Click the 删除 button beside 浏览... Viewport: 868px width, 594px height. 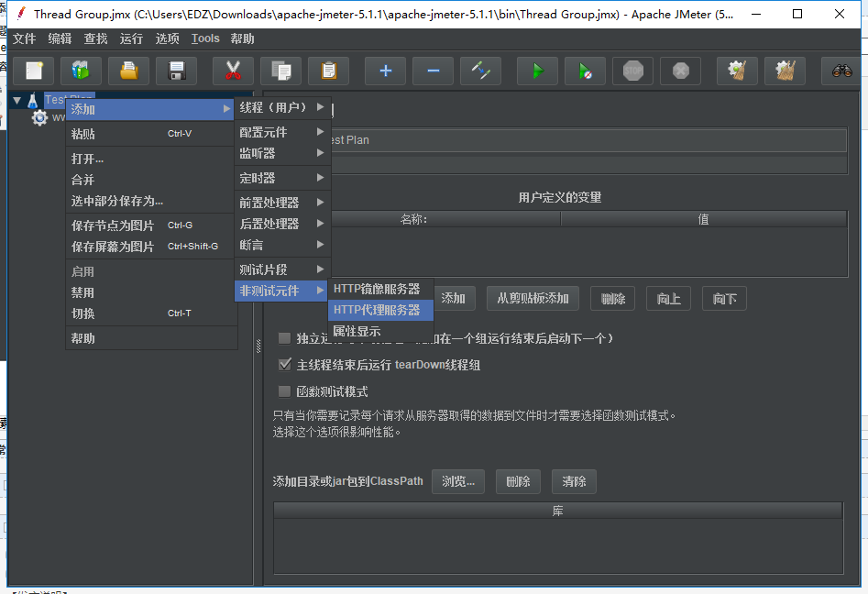[x=518, y=481]
